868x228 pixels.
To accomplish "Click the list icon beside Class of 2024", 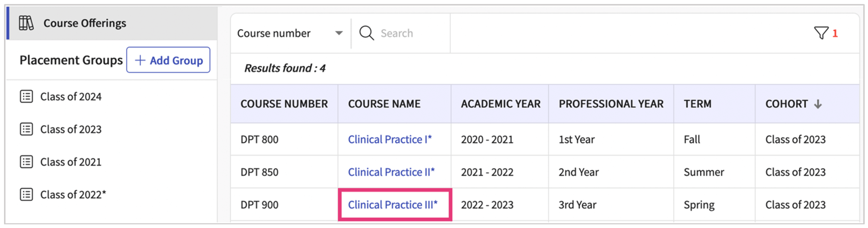I will pyautogui.click(x=26, y=96).
